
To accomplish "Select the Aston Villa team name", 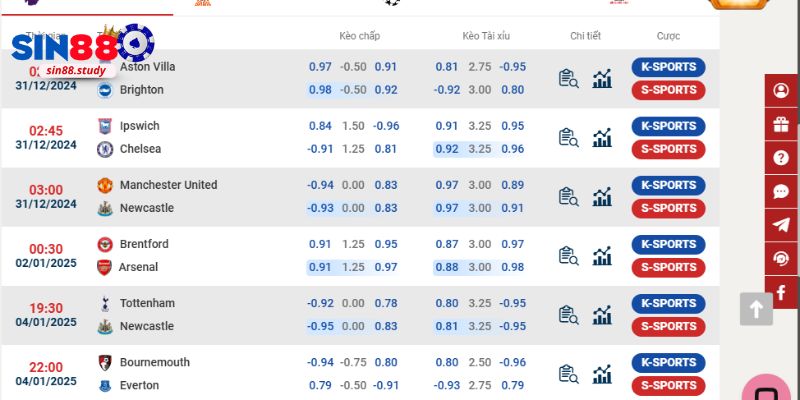I will tap(147, 67).
